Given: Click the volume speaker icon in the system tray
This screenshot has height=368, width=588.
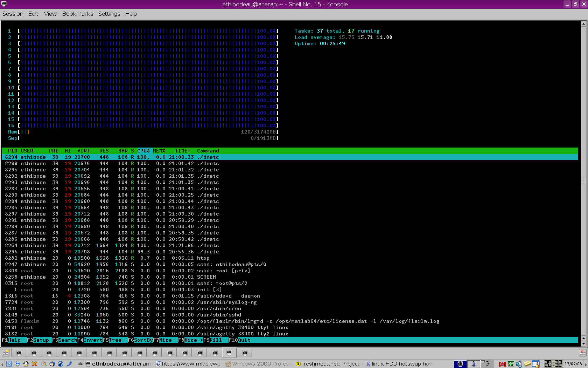Looking at the screenshot, I should click(x=519, y=364).
